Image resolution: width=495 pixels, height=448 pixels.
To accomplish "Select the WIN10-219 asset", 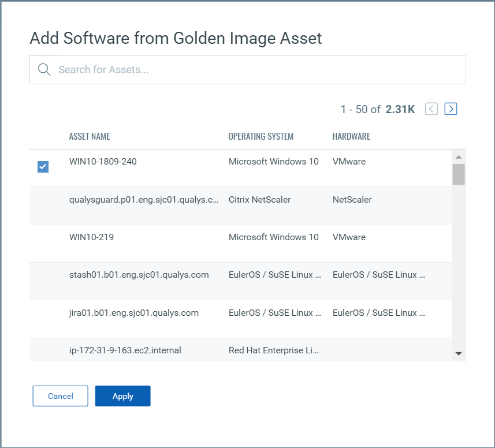I will [92, 237].
